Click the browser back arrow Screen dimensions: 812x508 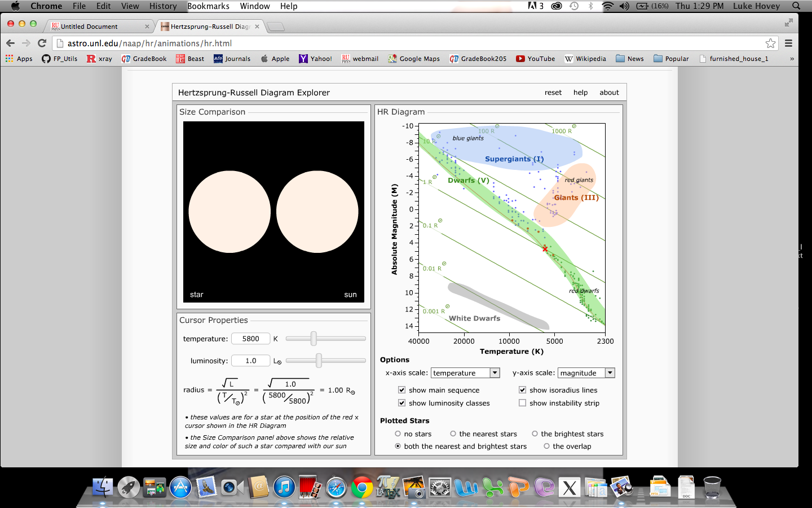[x=10, y=43]
